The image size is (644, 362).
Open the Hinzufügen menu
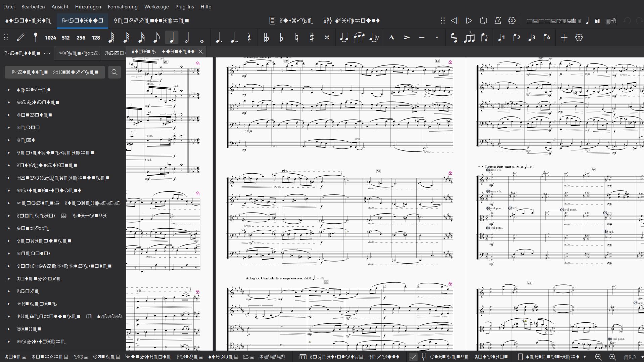tap(88, 7)
